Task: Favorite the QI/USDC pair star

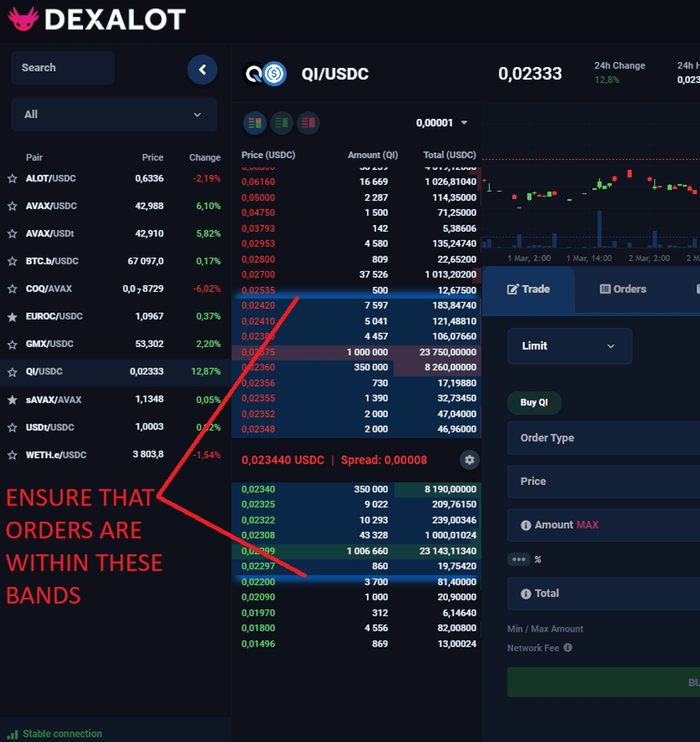Action: (x=12, y=372)
